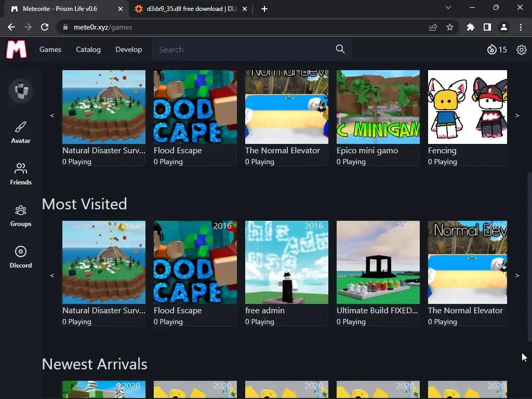Click the 'Epico mini gamo' title link
Viewport: 532px width, 399px height.
click(367, 150)
